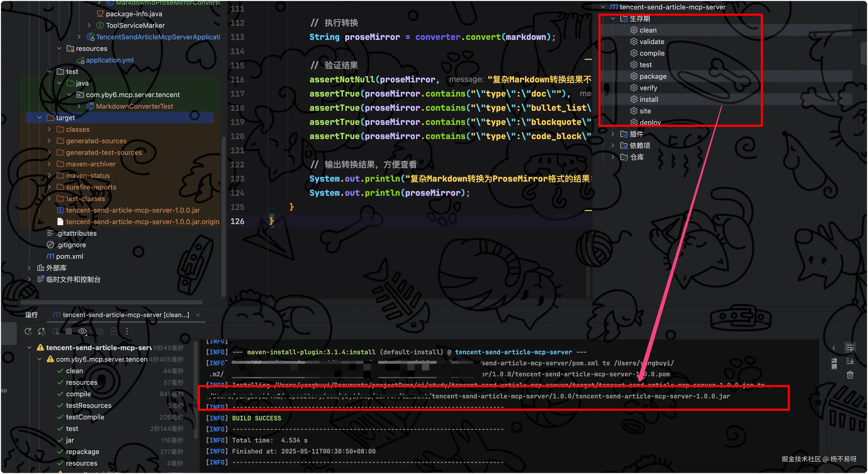Collapse the performance side panel chevron
This screenshot has height=474, width=868.
coord(834,348)
